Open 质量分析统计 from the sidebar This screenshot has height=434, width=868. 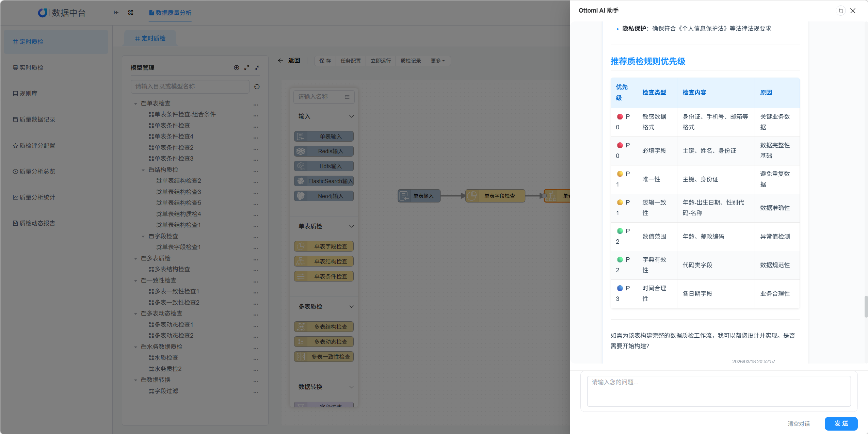(37, 197)
